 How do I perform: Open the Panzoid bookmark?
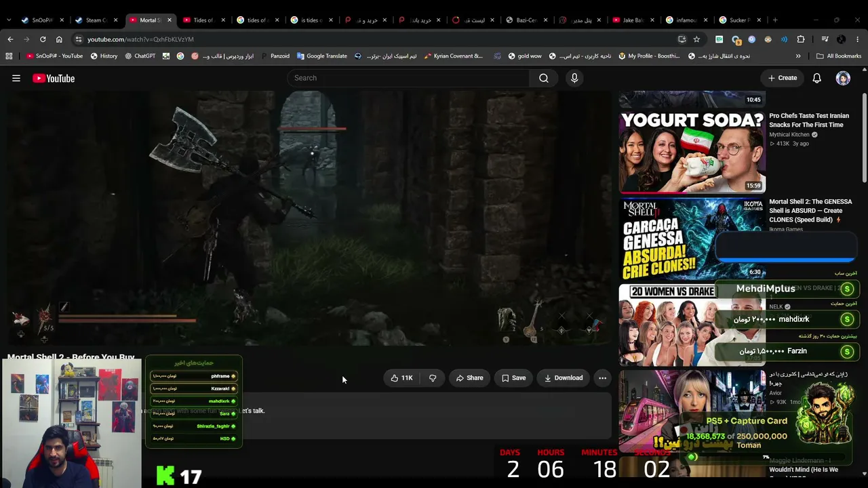(275, 56)
